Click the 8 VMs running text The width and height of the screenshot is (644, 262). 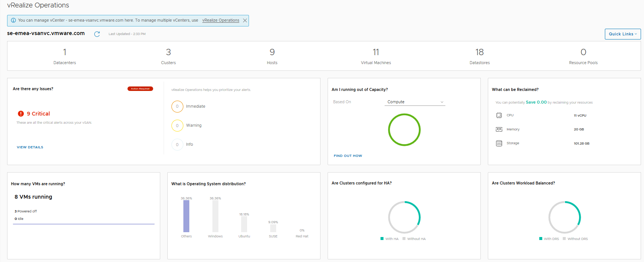pyautogui.click(x=33, y=197)
